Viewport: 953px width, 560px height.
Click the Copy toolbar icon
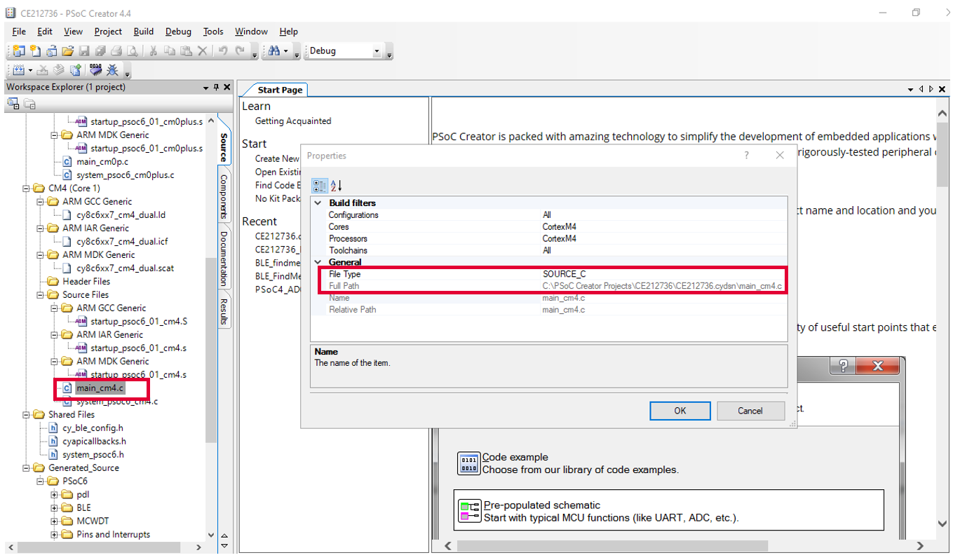[x=169, y=50]
